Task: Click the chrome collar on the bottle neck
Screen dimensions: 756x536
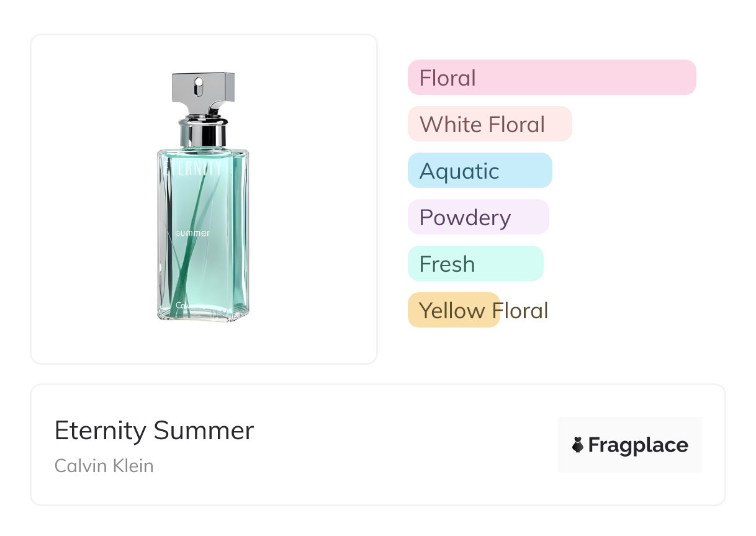Action: point(203,132)
